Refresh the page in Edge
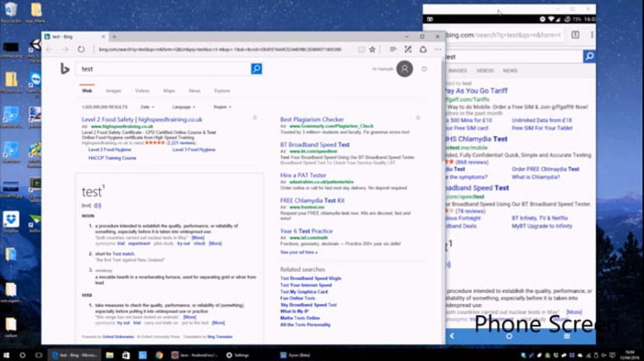Image resolution: width=644 pixels, height=361 pixels. click(x=81, y=49)
